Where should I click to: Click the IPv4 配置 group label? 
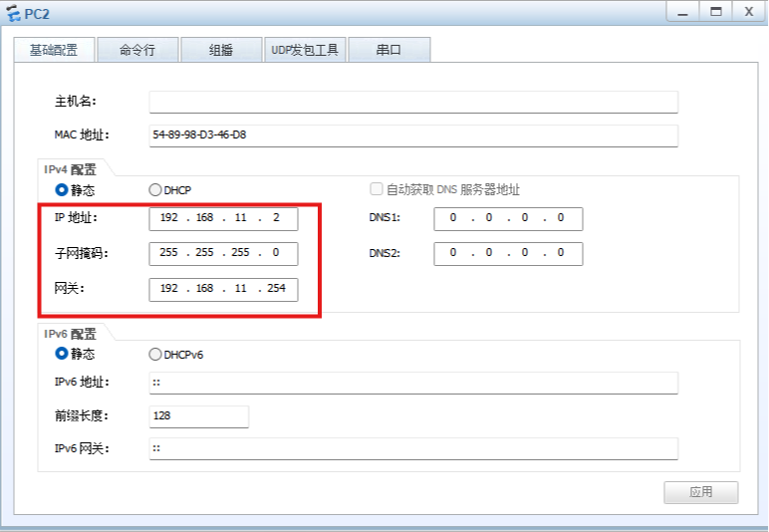[70, 169]
